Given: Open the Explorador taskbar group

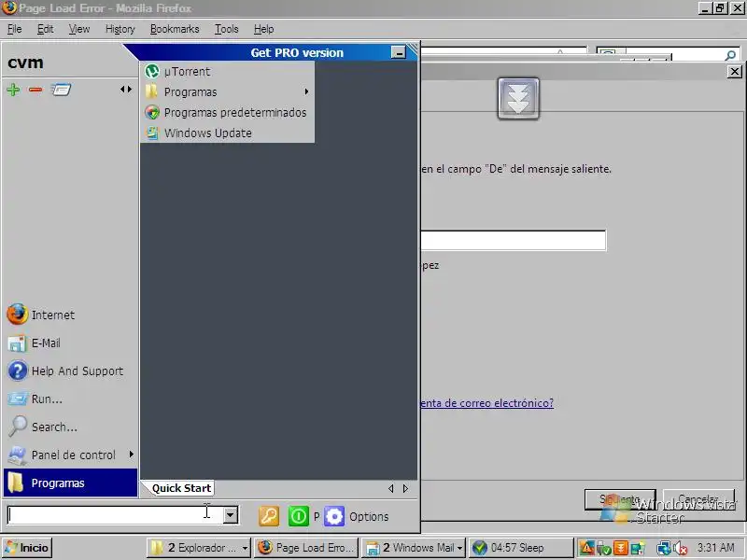Looking at the screenshot, I should (198, 548).
